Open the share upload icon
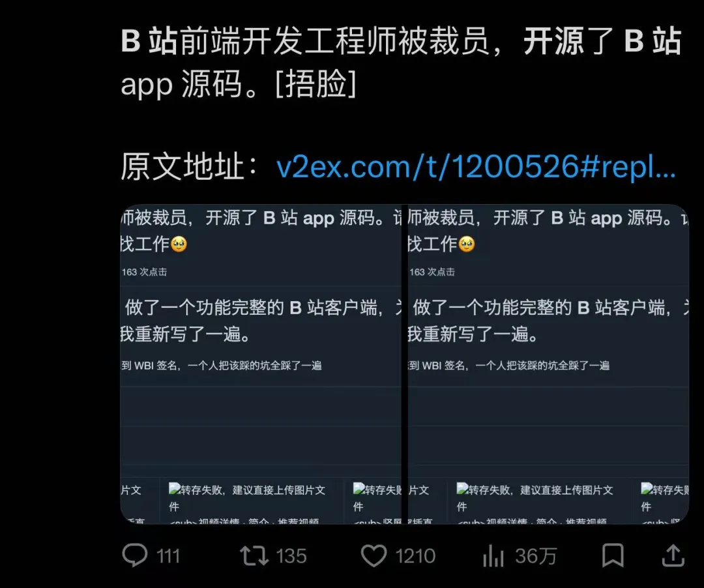The image size is (704, 588). (x=673, y=555)
